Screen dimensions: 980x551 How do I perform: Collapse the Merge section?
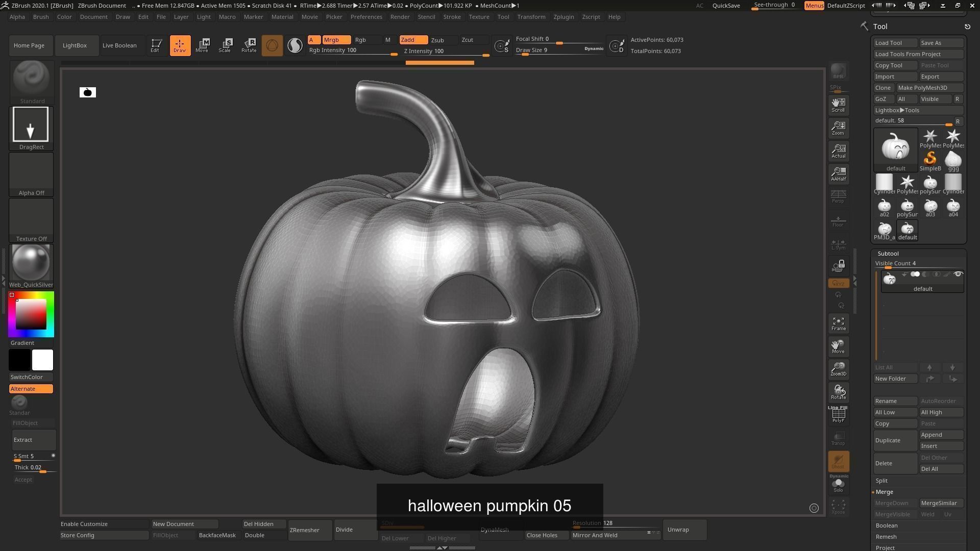coord(885,492)
